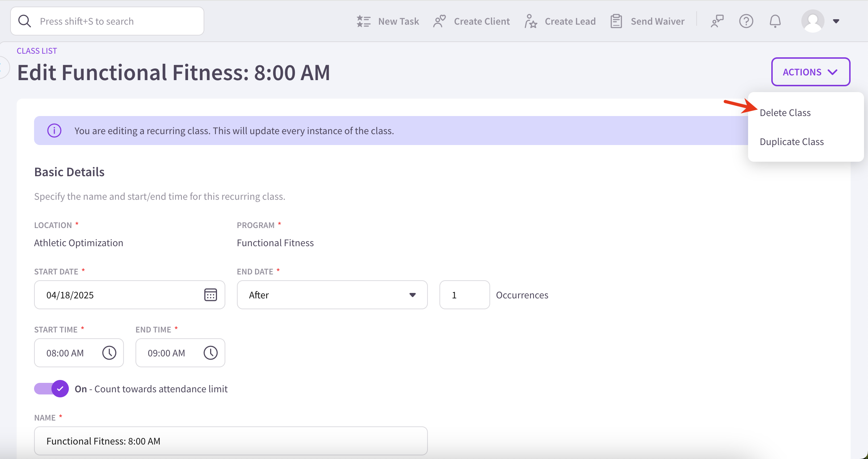Click the Create Lead person-star icon
The width and height of the screenshot is (868, 459).
[531, 21]
